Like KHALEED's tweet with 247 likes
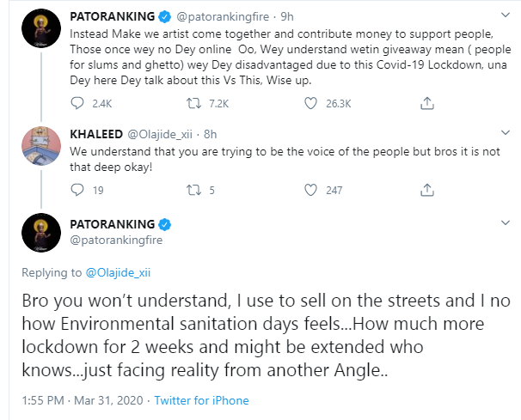 [x=312, y=190]
